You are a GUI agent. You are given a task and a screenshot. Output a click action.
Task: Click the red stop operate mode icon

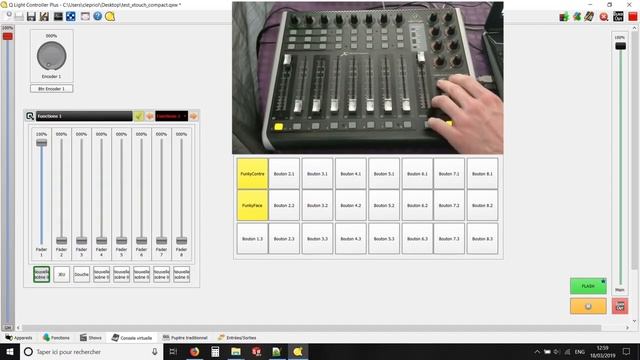coord(633,16)
